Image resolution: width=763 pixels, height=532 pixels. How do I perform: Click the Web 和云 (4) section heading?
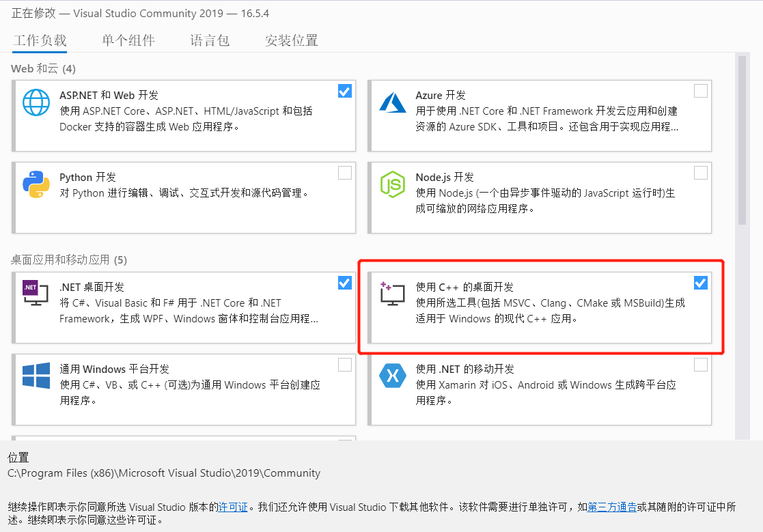click(x=43, y=68)
